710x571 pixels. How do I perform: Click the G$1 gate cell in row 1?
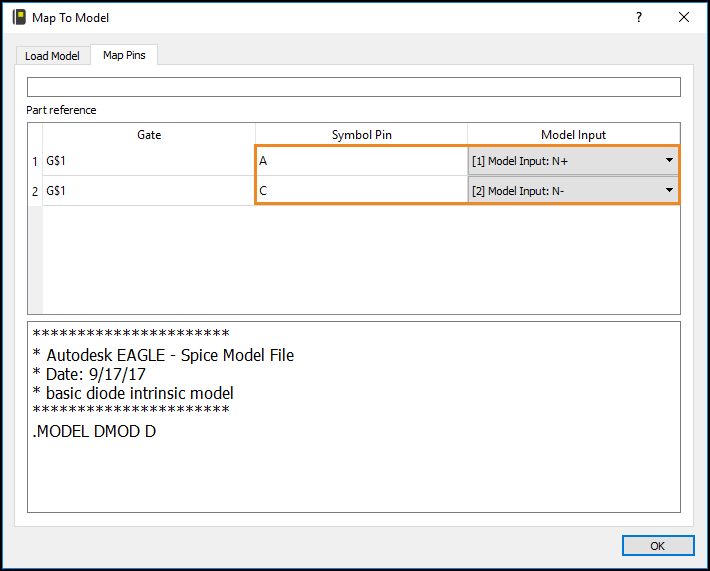click(149, 160)
